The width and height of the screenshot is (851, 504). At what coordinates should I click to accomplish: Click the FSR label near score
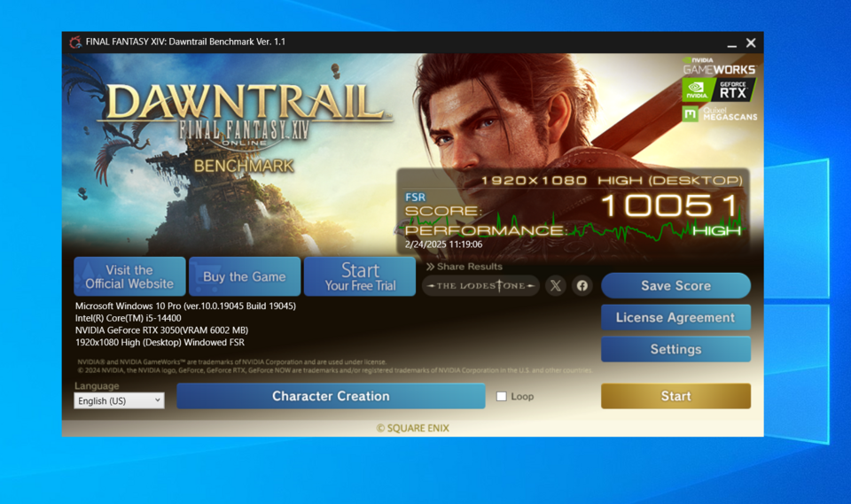(415, 198)
